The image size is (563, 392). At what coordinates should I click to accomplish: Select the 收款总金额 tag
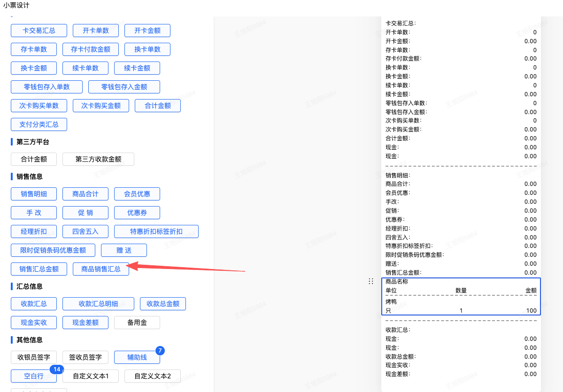click(x=163, y=304)
